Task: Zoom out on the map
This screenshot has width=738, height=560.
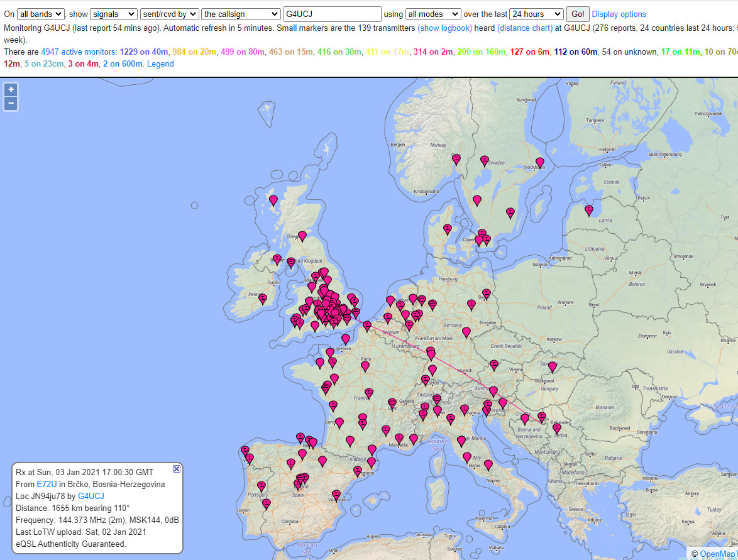Action: 11,104
